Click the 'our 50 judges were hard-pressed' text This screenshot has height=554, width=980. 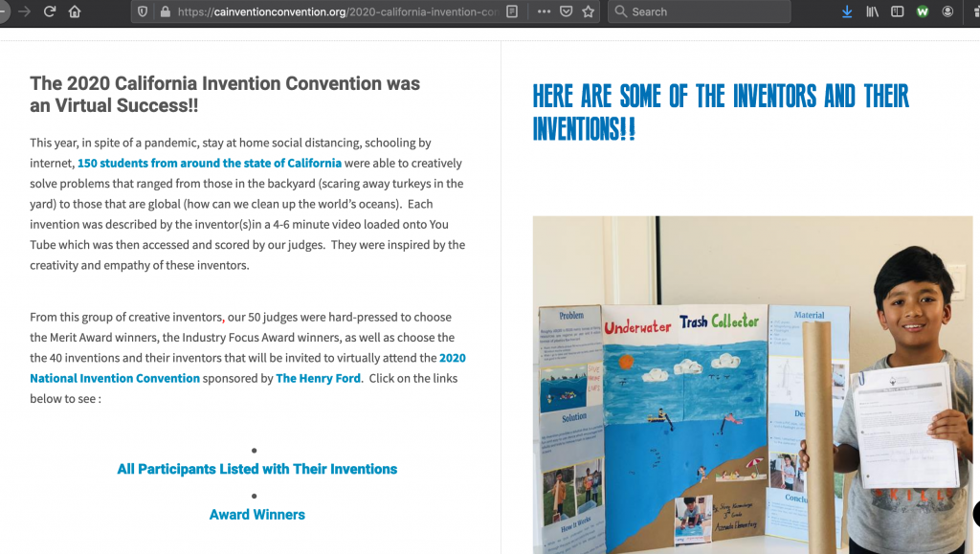coord(340,318)
